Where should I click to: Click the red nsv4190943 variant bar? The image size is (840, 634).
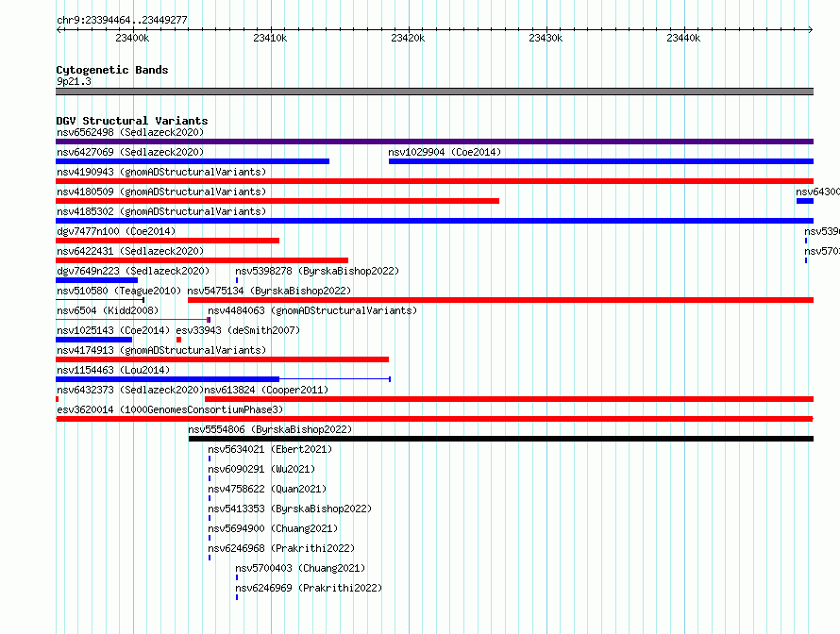(x=434, y=181)
